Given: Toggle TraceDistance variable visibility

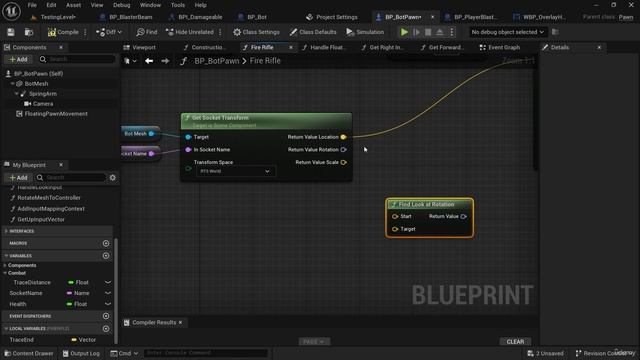Looking at the screenshot, I should click(108, 282).
